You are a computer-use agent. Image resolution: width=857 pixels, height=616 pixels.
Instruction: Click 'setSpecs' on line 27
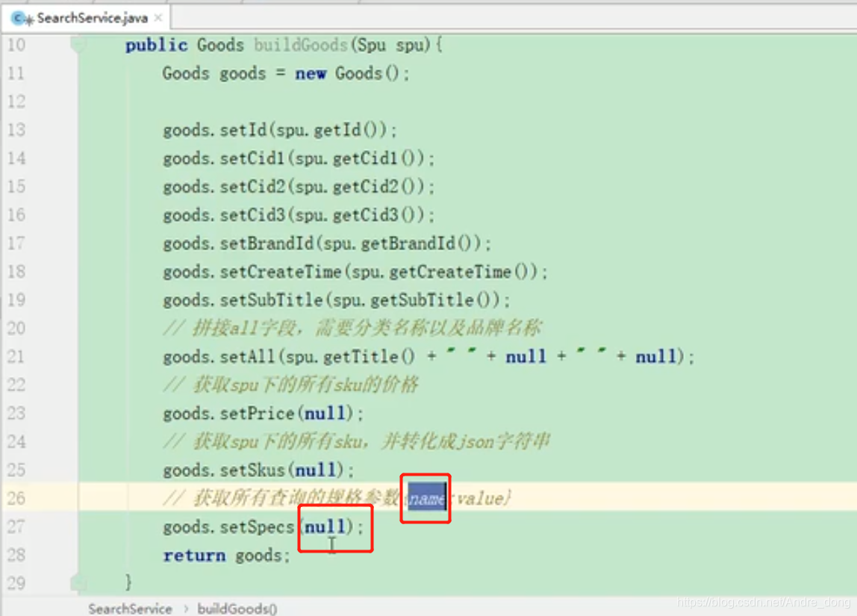click(257, 527)
